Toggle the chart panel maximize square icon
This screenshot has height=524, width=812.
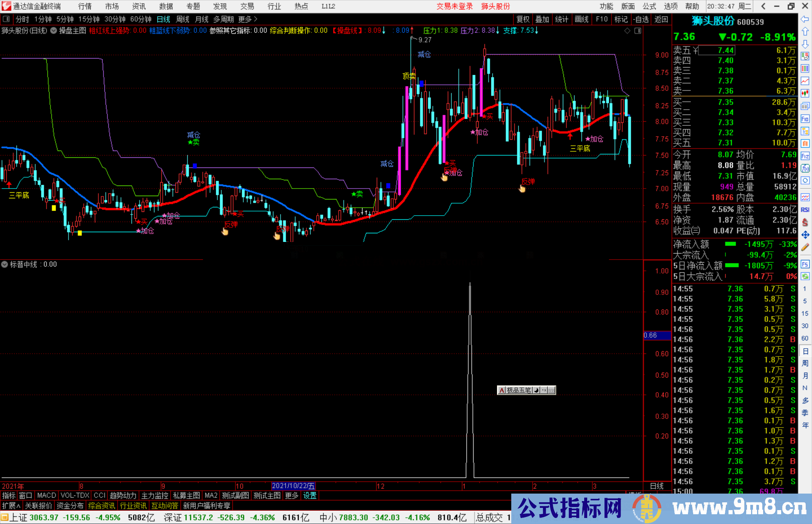point(638,31)
